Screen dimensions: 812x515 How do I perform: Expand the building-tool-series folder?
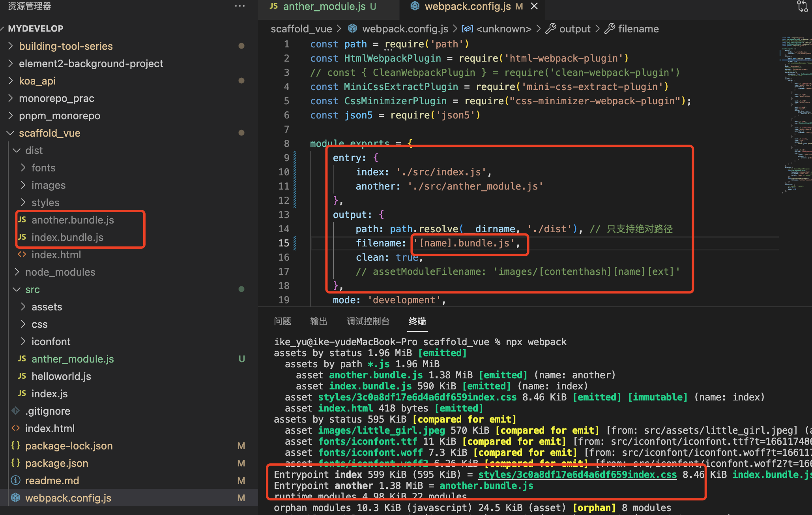pyautogui.click(x=65, y=46)
